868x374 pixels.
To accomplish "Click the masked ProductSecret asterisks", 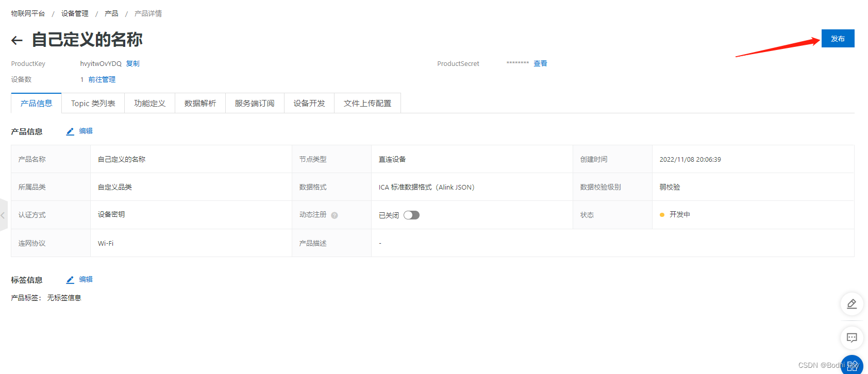I will point(518,63).
